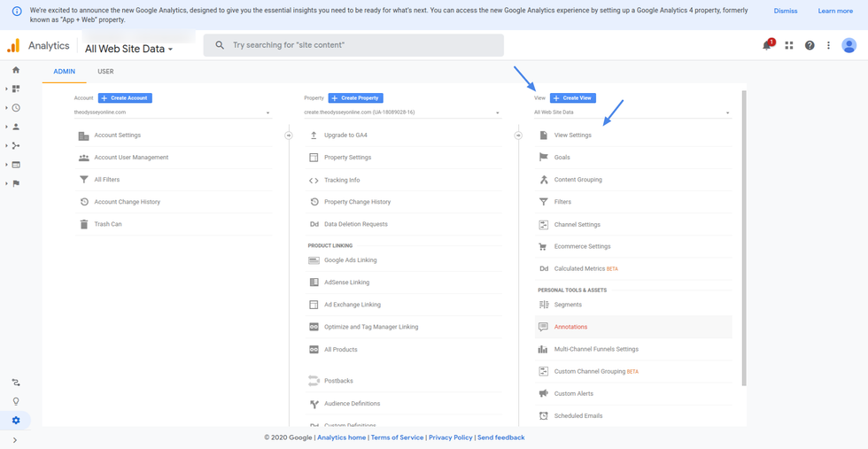Open the Google apps grid icon
The image size is (868, 449).
pos(789,46)
